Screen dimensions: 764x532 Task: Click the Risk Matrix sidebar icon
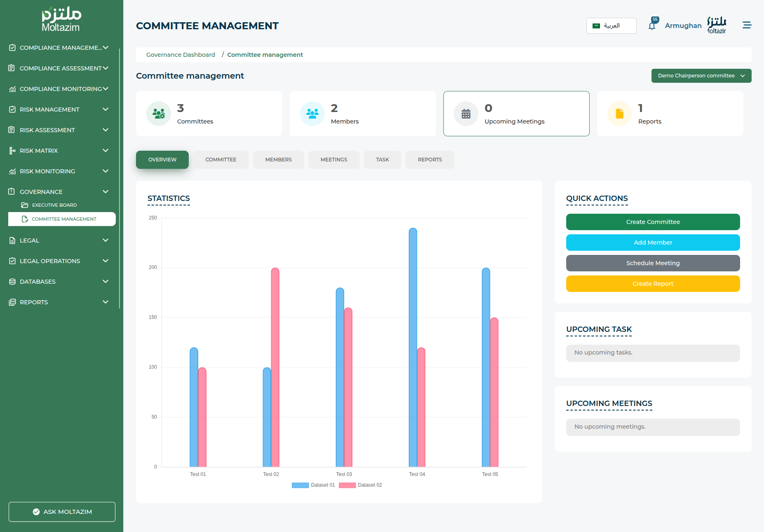click(x=12, y=151)
